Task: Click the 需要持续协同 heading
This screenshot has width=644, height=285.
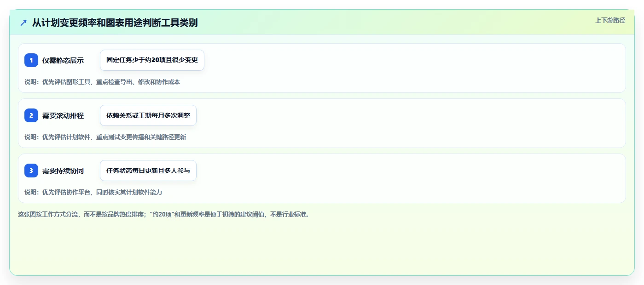Action: click(x=63, y=171)
